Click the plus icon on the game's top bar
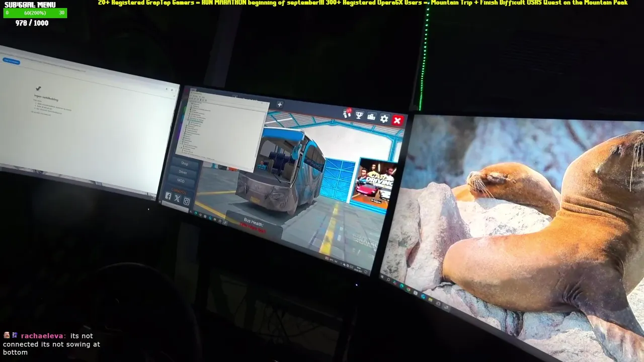The height and width of the screenshot is (362, 644). point(280,105)
